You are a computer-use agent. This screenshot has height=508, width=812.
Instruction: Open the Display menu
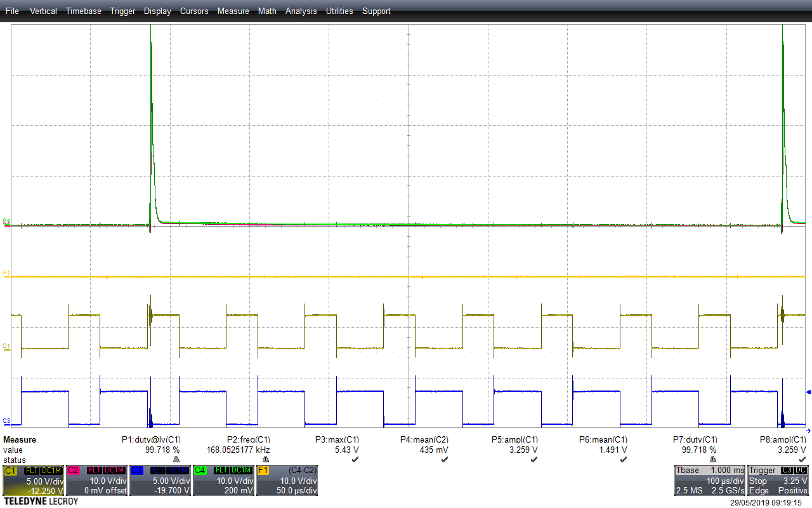point(157,11)
